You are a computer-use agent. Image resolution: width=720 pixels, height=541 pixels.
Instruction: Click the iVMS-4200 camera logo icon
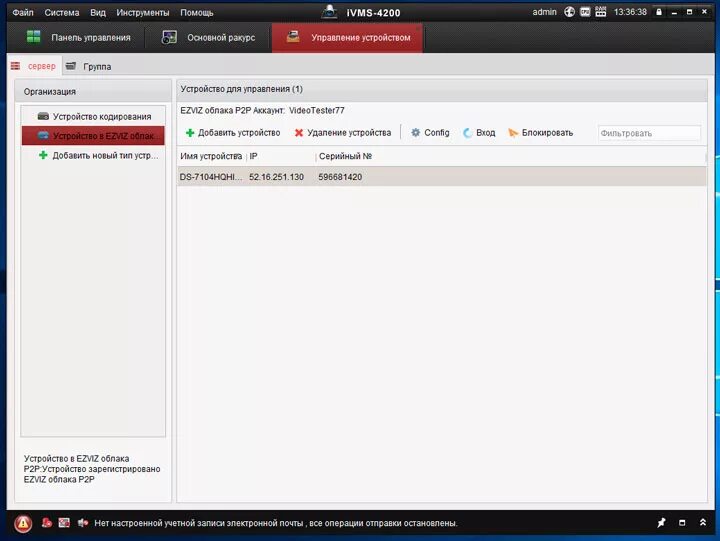(329, 12)
